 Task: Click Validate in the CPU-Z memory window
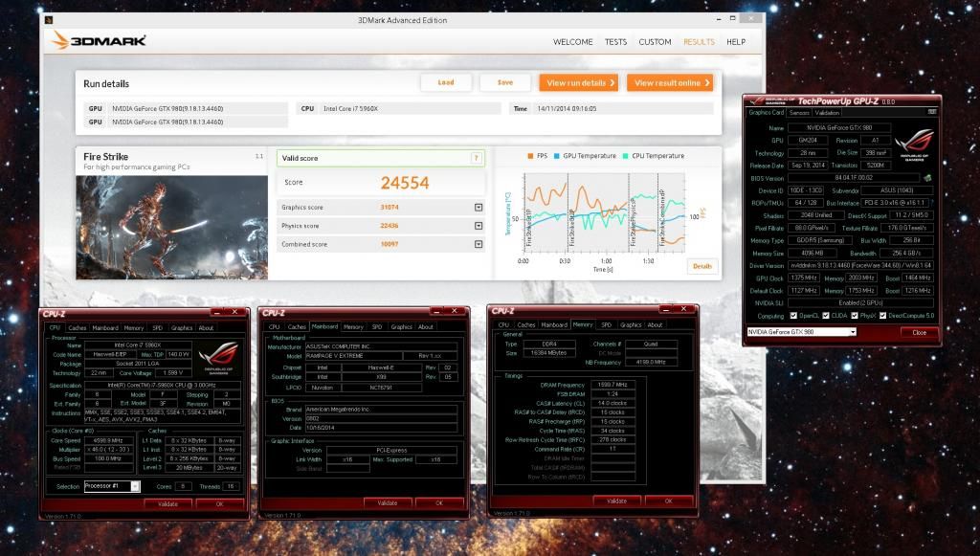click(x=616, y=501)
